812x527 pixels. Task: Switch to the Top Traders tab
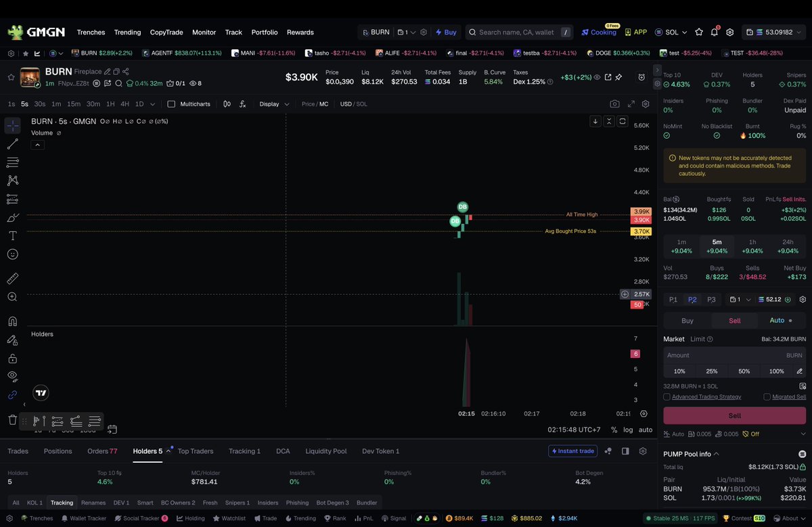(x=196, y=451)
